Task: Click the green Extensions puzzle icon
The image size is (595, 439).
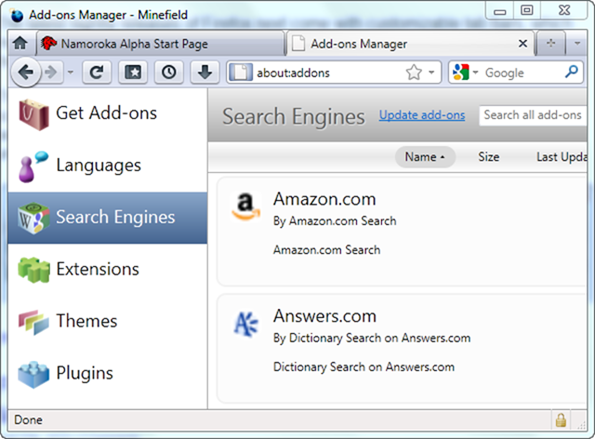Action: (33, 270)
